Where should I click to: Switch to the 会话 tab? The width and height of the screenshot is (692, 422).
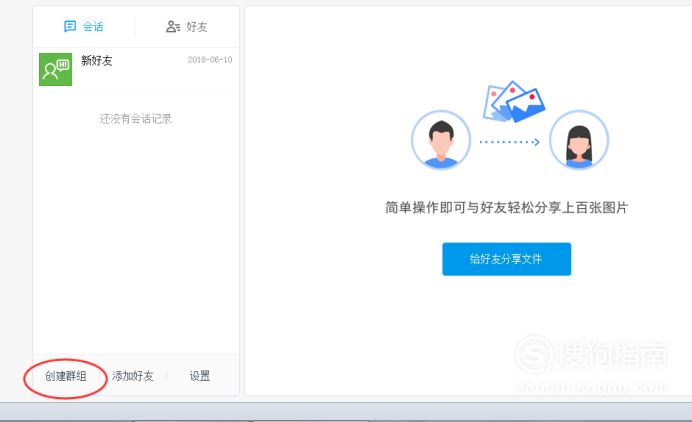[84, 26]
